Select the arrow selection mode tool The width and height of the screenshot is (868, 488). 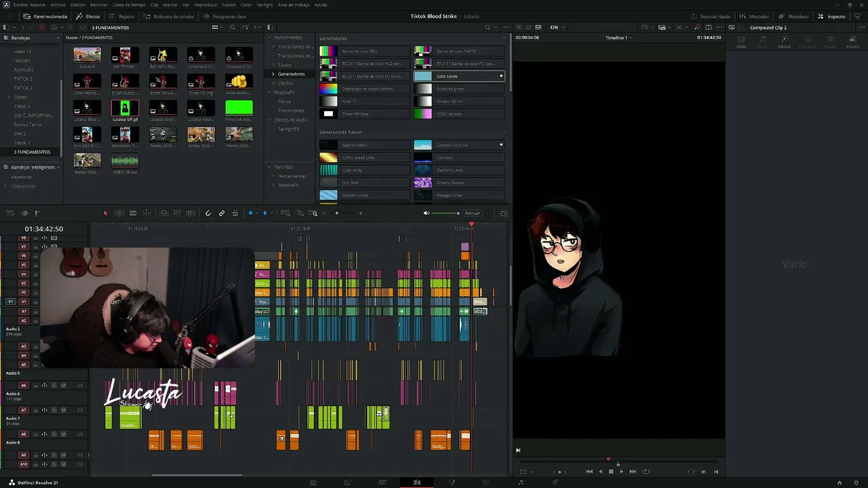[105, 213]
